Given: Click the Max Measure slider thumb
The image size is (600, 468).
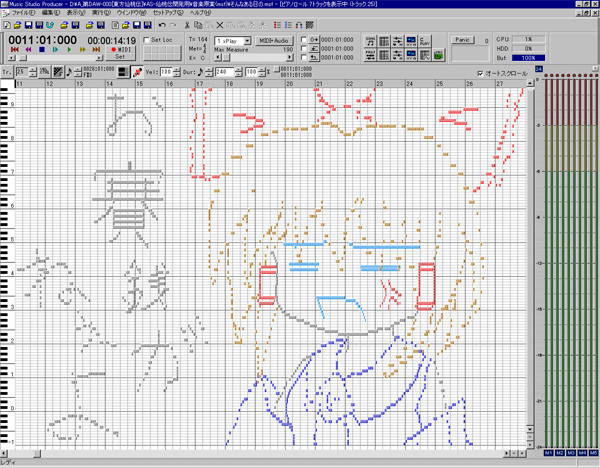Looking at the screenshot, I should [226, 57].
